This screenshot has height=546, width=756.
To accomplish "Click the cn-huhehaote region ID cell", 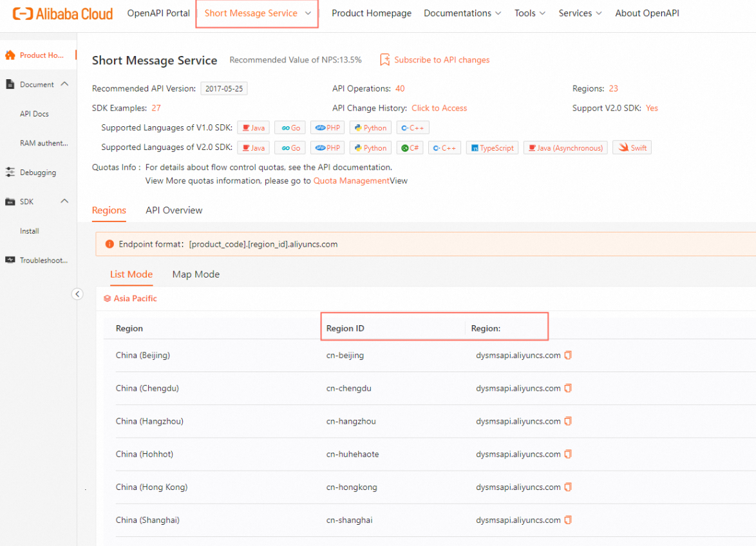I will tap(352, 454).
